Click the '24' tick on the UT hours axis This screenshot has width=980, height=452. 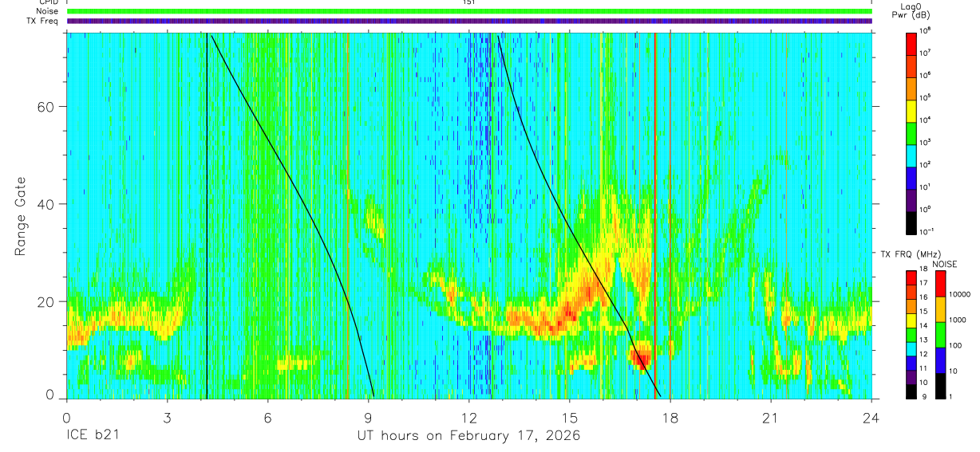point(871,418)
